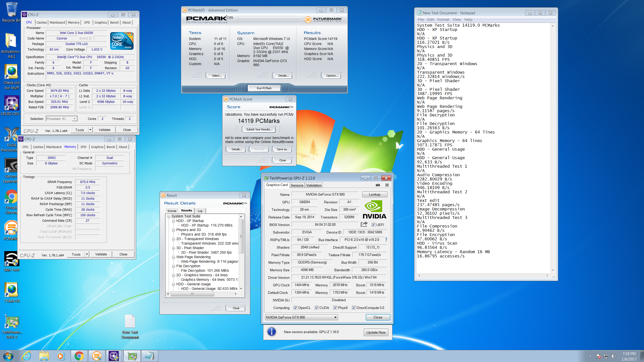Screen dimensions: 644x362
Task: Toggle the UEFI checkbox in GPU-Z
Action: pyautogui.click(x=373, y=225)
